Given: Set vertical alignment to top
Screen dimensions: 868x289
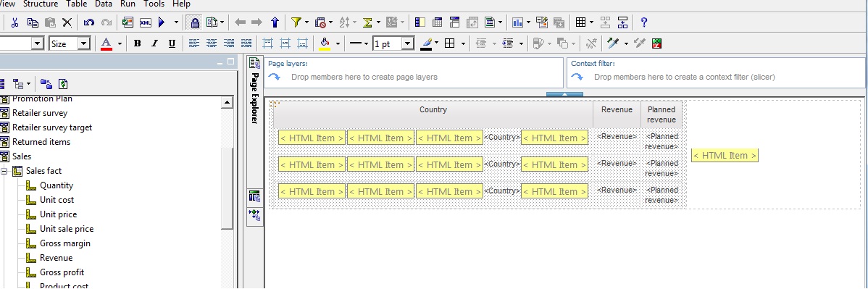Looking at the screenshot, I should pos(268,43).
